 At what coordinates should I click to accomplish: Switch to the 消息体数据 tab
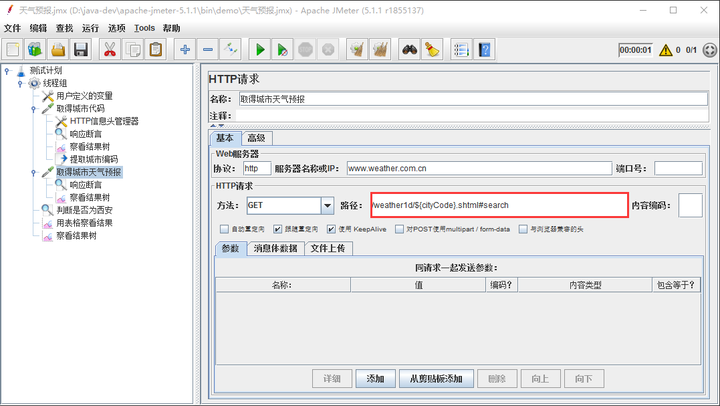pos(276,248)
